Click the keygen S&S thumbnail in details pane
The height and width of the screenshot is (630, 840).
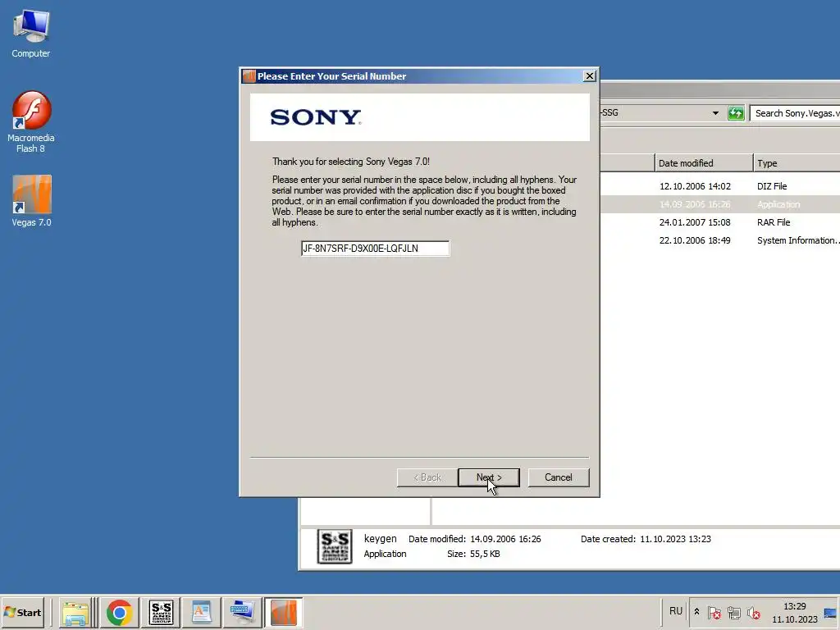335,546
